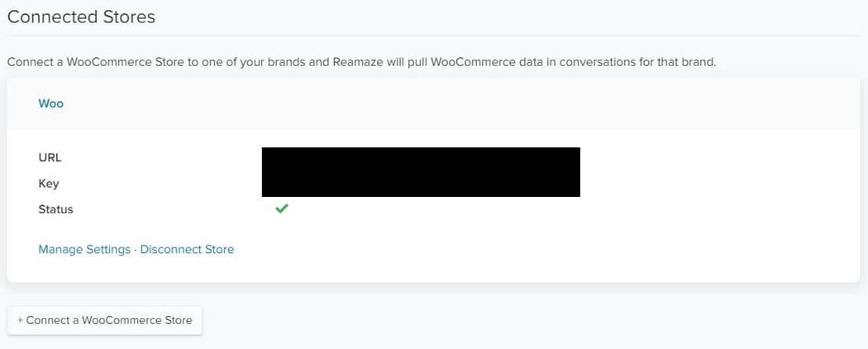Click the word 'conversations' in the description

coord(596,62)
